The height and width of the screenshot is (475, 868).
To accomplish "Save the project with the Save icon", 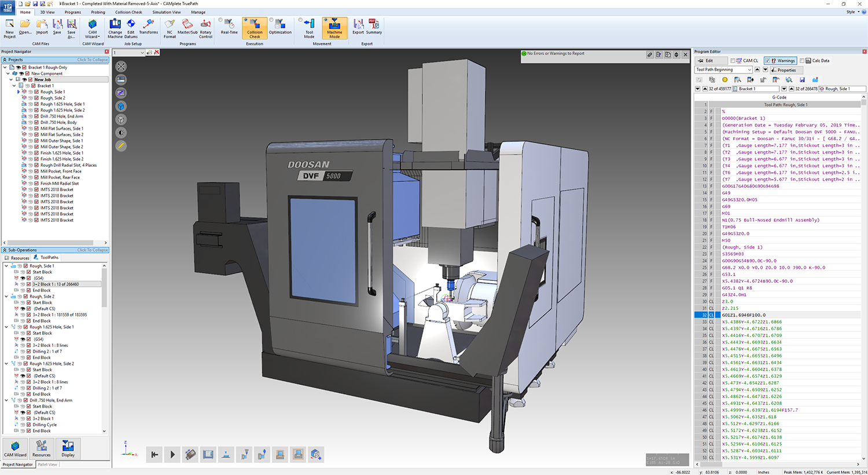I will click(x=57, y=27).
